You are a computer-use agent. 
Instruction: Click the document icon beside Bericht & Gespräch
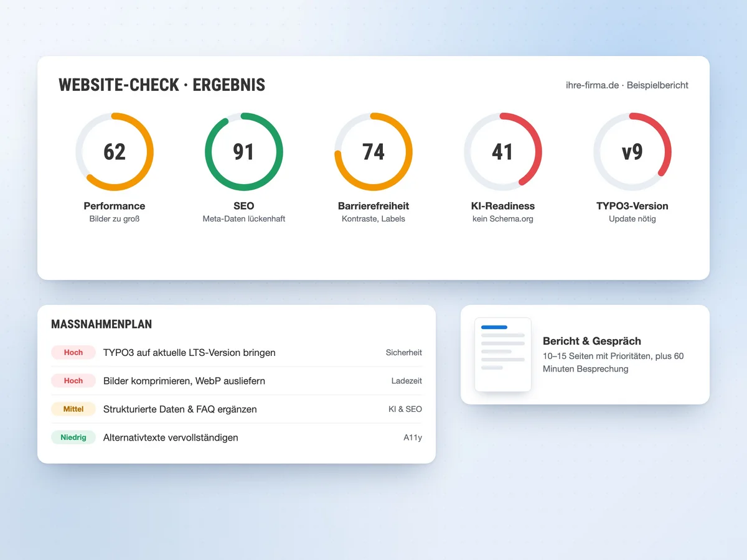(x=503, y=355)
